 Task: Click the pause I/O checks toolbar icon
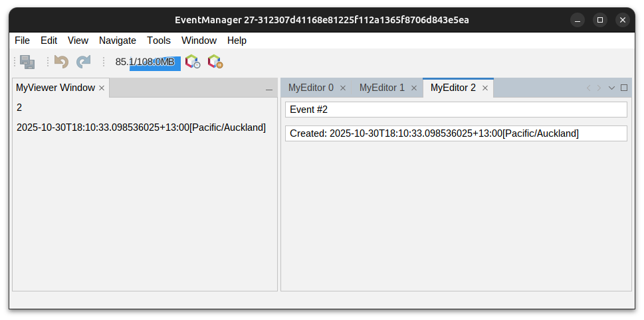(x=215, y=62)
